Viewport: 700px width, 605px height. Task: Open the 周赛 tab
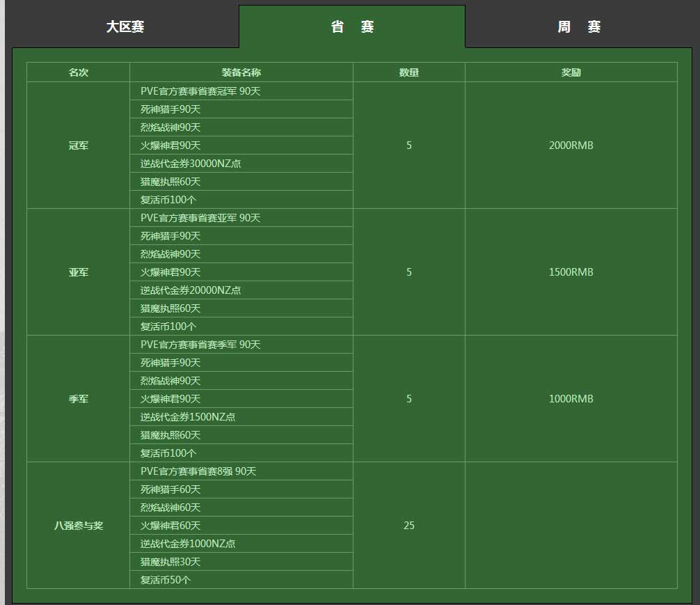[x=579, y=27]
